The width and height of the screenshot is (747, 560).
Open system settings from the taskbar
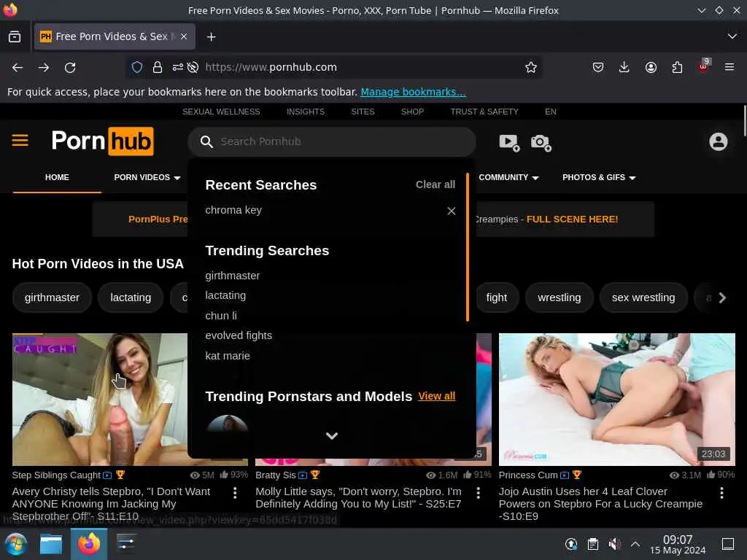click(x=125, y=544)
